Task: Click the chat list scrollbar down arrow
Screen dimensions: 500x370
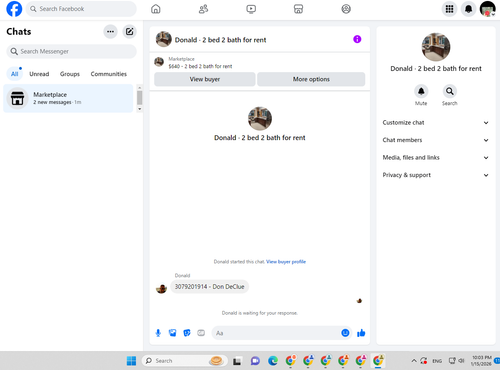Action: (x=140, y=109)
